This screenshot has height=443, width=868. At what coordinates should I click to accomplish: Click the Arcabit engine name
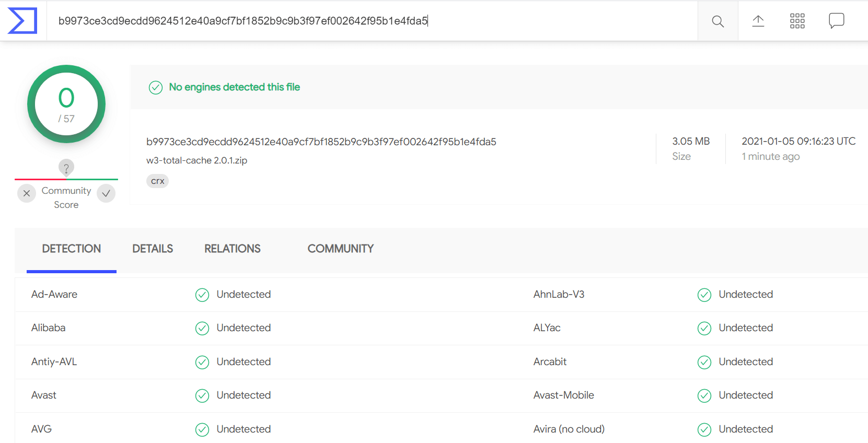point(550,362)
